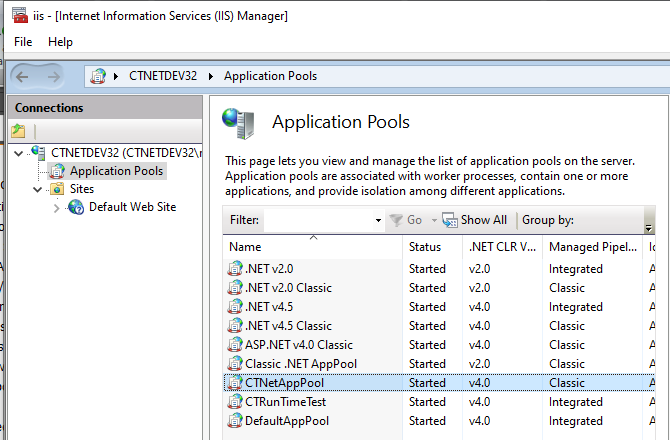Click the Show All button label

tap(484, 220)
